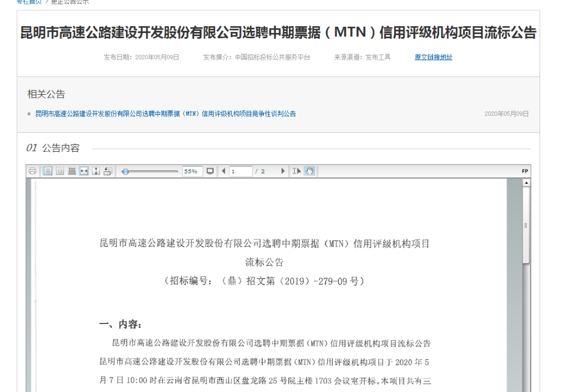Select fit-to-height view icon

(x=95, y=171)
